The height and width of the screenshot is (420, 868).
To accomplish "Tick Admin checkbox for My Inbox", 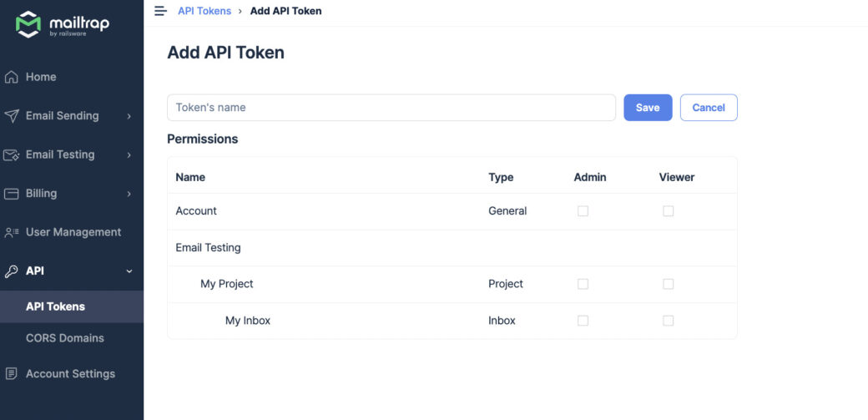I will [x=583, y=321].
